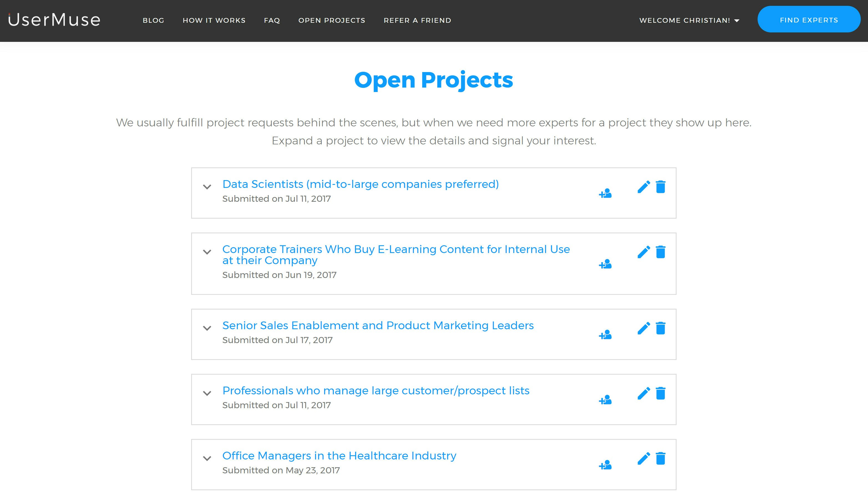The height and width of the screenshot is (493, 868).
Task: Open Senior Sales Enablement project title link
Action: [x=378, y=325]
